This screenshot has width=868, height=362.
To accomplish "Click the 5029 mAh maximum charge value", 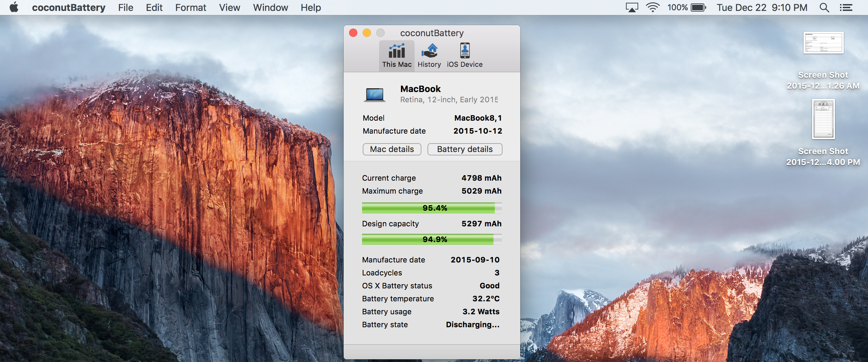I will click(481, 191).
